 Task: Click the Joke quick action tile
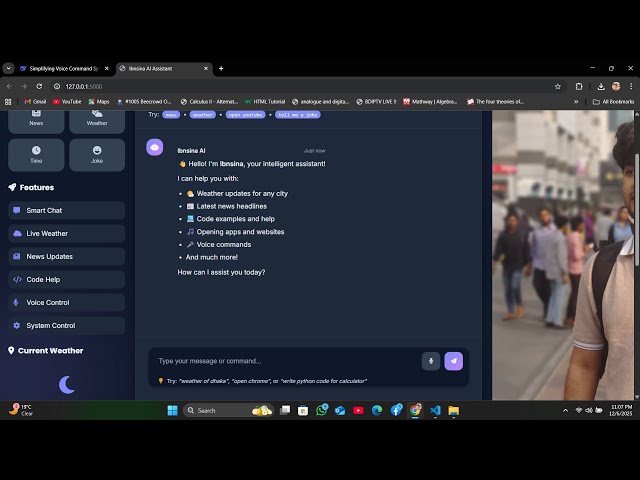point(97,154)
